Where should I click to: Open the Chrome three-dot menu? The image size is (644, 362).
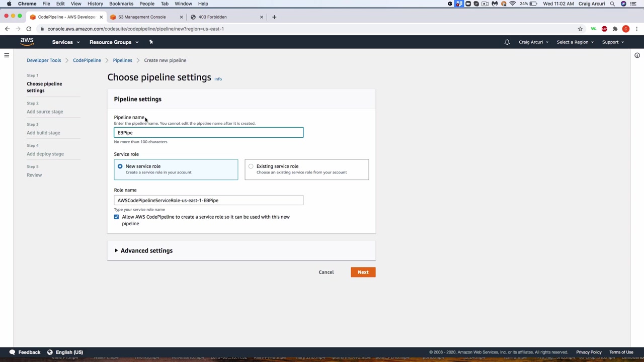click(636, 29)
